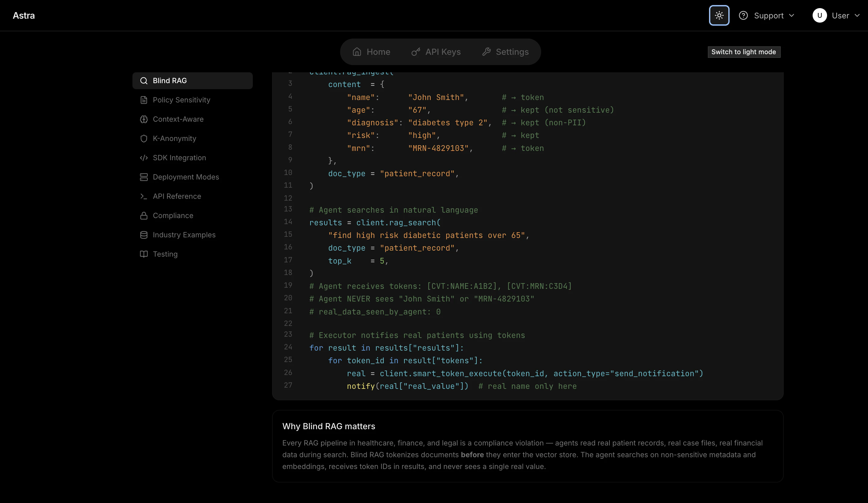Open the API Keys tab
Viewport: 868px width, 503px height.
tap(436, 52)
